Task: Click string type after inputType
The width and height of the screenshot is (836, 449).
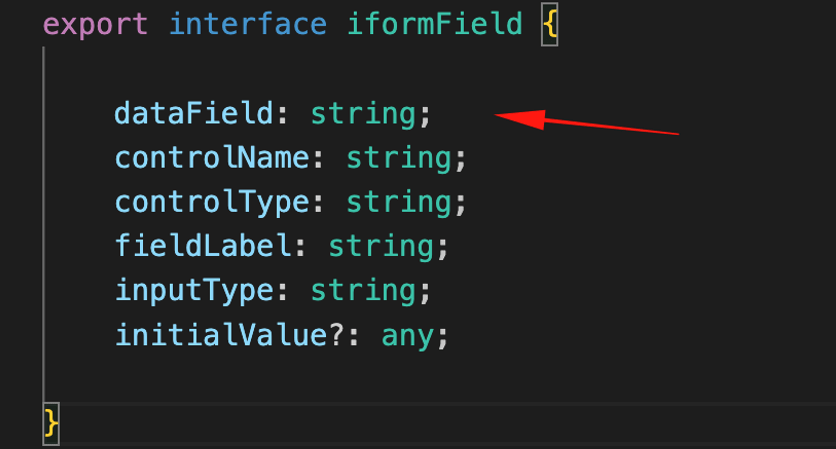Action: pyautogui.click(x=363, y=292)
